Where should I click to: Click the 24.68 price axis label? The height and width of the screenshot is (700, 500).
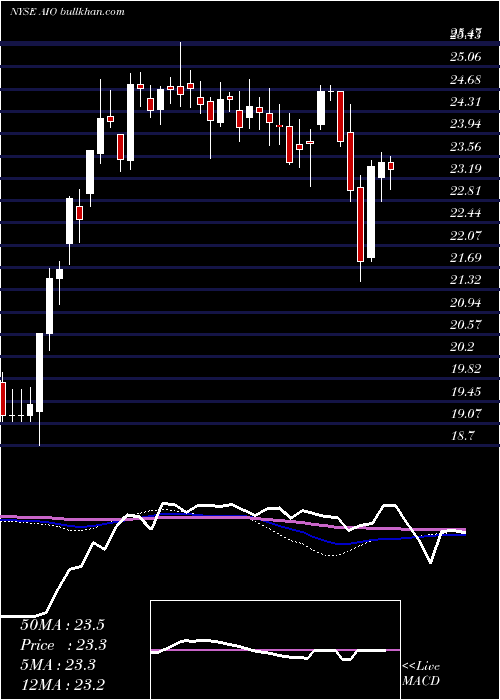[466, 80]
